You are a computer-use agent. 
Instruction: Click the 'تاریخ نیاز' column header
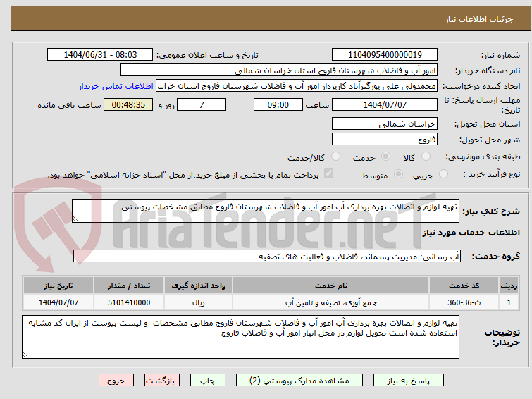coord(58,286)
